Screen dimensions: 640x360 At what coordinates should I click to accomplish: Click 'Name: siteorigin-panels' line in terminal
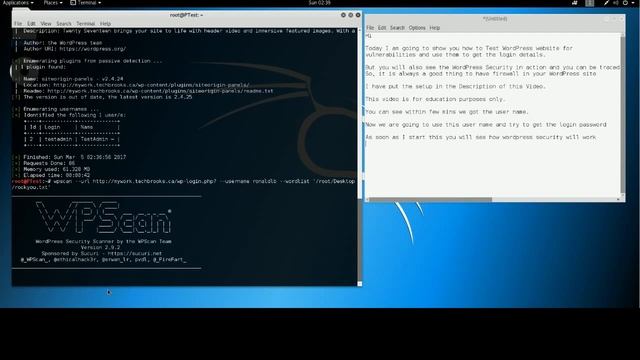73,79
